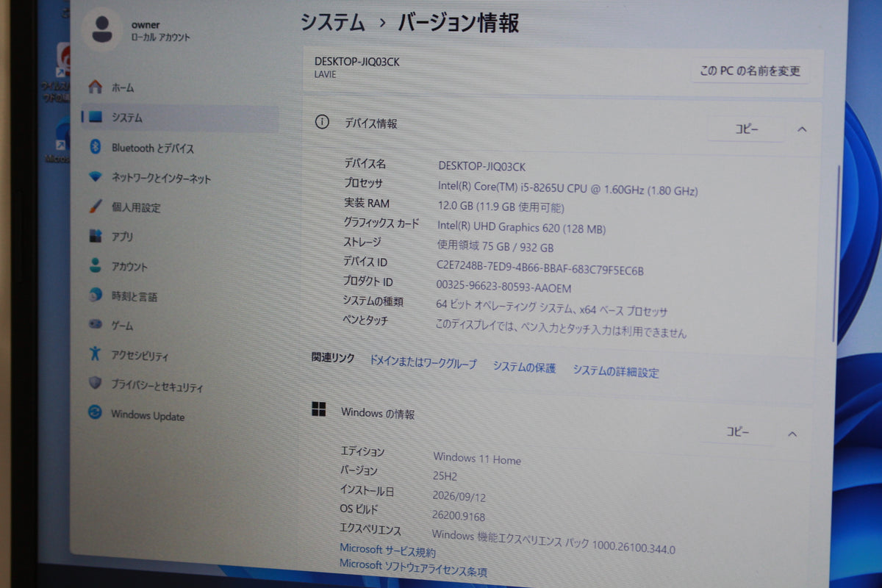Click システム in the breadcrumb header

pyautogui.click(x=333, y=22)
